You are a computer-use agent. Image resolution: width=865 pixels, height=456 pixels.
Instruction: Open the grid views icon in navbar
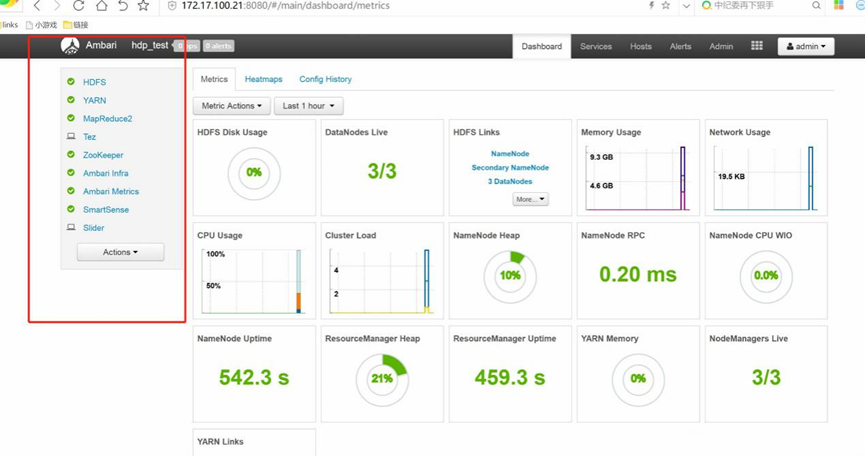[757, 46]
